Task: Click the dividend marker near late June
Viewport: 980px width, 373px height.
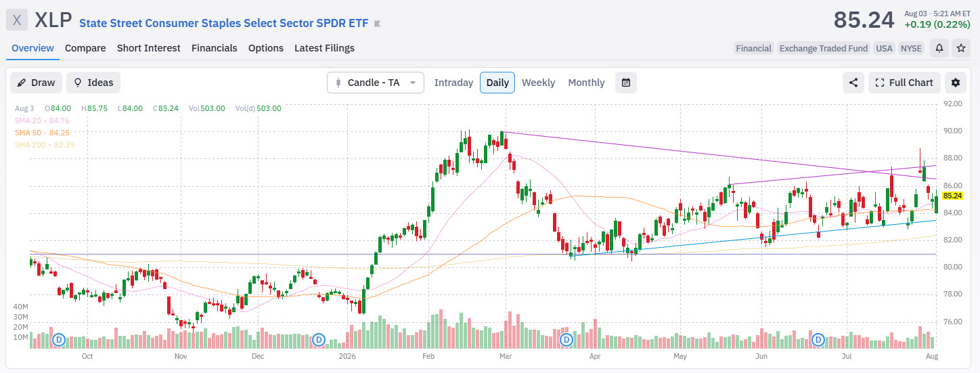Action: 818,338
